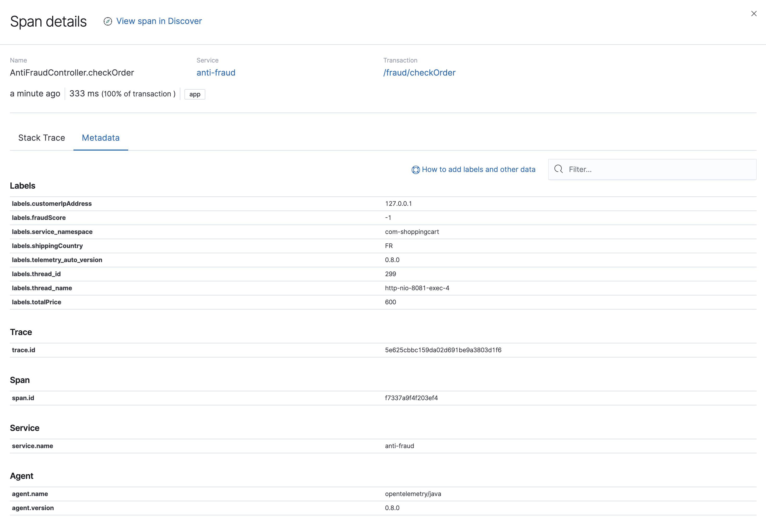Click labels.fraudScore key

(39, 218)
